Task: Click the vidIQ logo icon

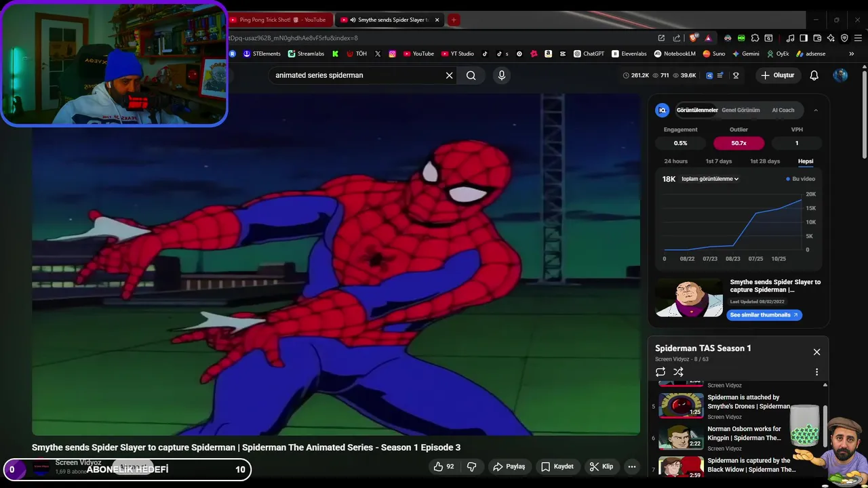Action: point(663,110)
